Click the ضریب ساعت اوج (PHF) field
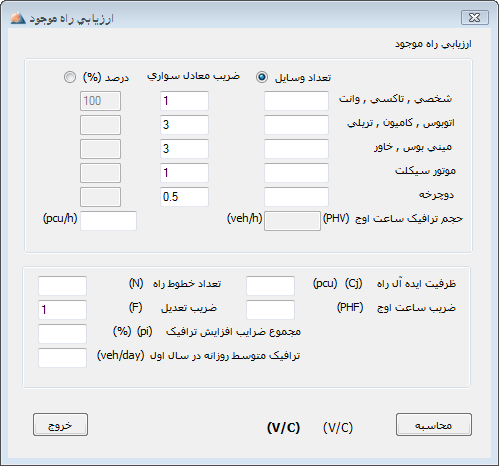This screenshot has width=499, height=466. point(270,310)
